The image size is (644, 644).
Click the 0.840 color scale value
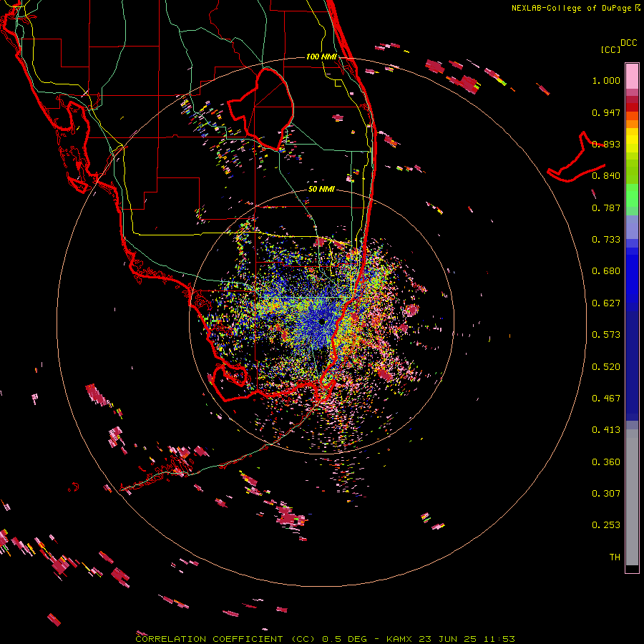click(x=606, y=176)
